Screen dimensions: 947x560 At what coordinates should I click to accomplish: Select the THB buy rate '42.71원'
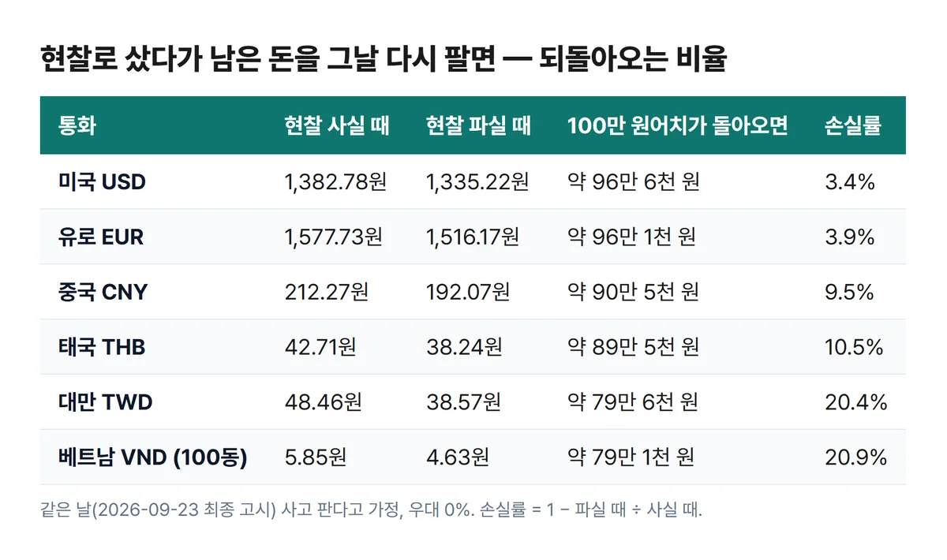[320, 347]
